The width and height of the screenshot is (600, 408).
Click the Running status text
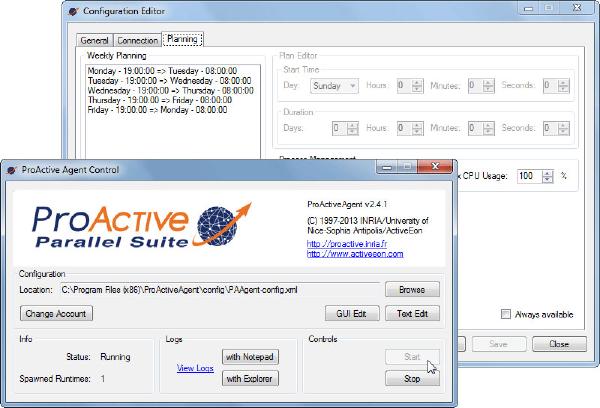(115, 357)
